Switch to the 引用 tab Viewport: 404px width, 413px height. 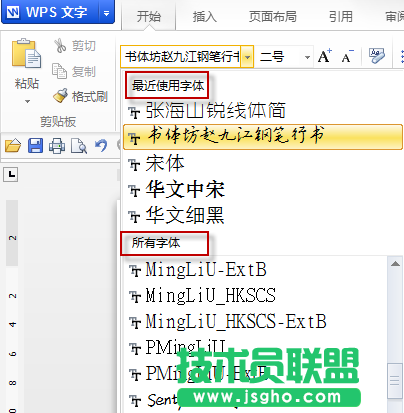[x=341, y=16]
